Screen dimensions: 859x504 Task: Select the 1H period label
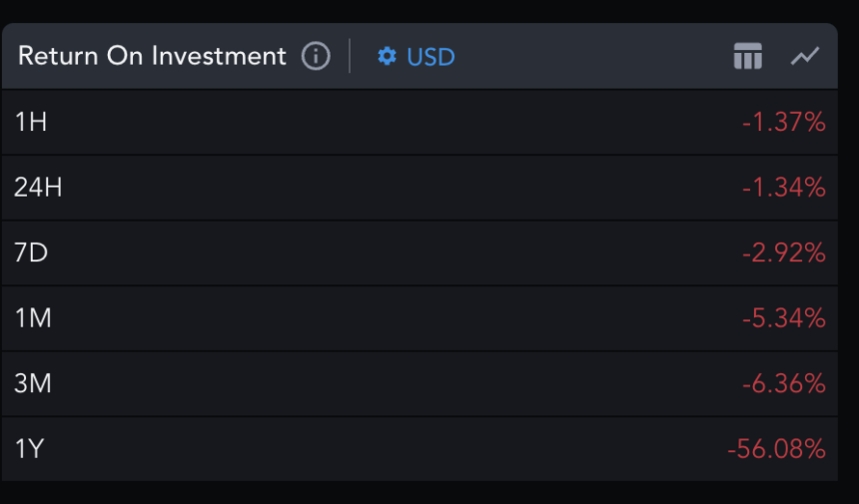click(x=31, y=123)
